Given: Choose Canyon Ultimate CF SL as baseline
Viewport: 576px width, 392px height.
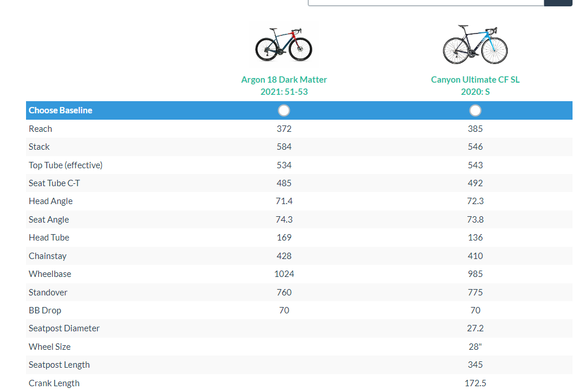Looking at the screenshot, I should tap(475, 110).
